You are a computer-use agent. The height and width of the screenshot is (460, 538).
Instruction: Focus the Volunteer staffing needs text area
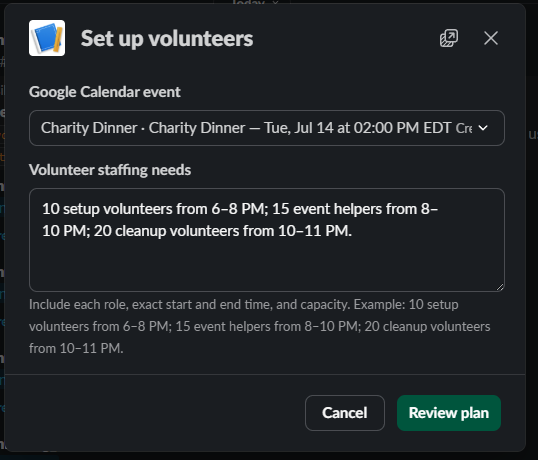point(267,240)
